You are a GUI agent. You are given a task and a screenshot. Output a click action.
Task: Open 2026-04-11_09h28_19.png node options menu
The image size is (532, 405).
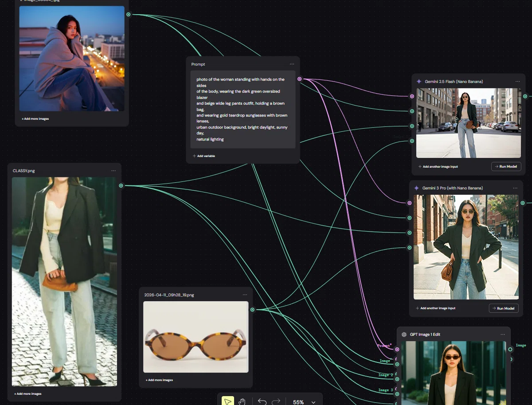pos(245,295)
